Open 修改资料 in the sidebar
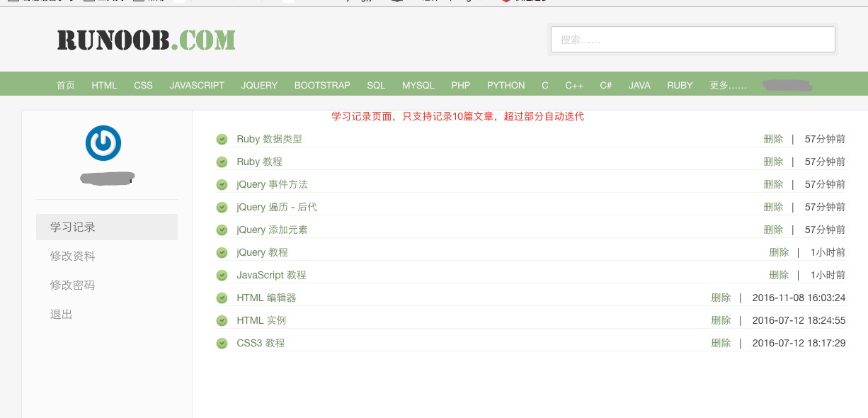The width and height of the screenshot is (868, 418). point(72,256)
